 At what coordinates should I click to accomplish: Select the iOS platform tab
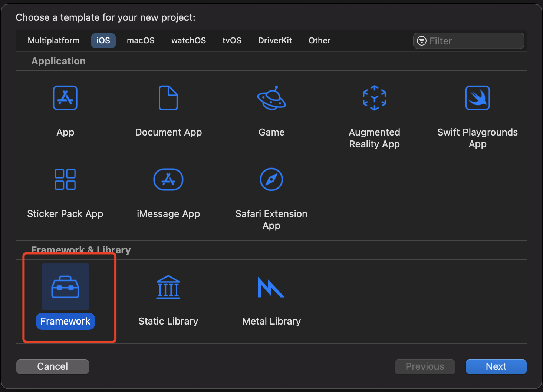(103, 41)
